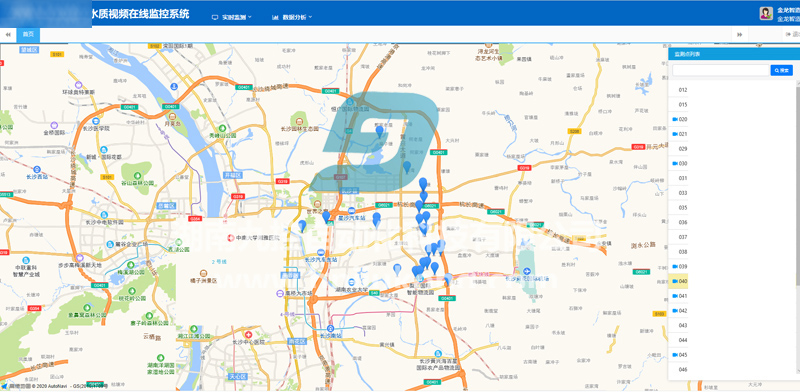This screenshot has height=392, width=800.
Task: Click the monitoring list vertical scrollbar
Action: (797, 184)
